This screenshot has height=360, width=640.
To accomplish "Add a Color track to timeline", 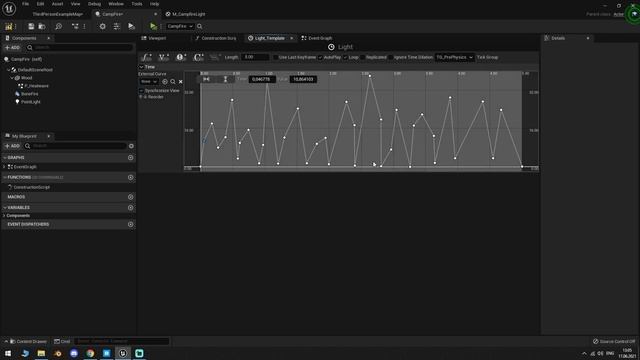I will 198,57.
